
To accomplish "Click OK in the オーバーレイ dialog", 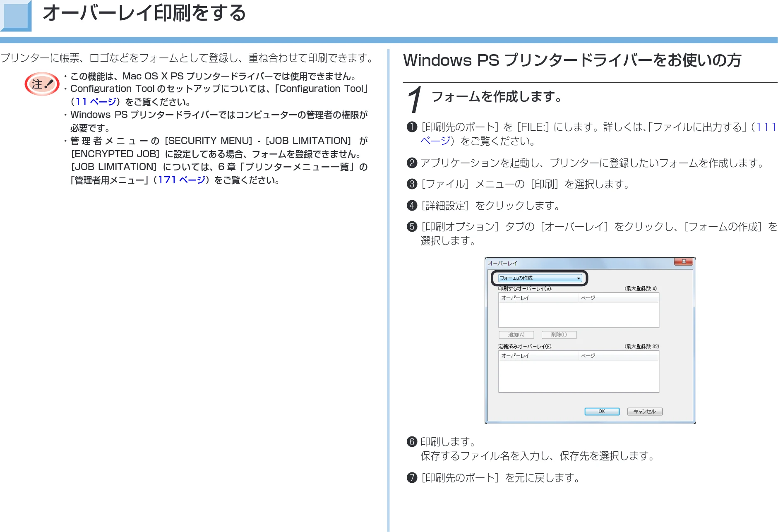I will [x=602, y=411].
